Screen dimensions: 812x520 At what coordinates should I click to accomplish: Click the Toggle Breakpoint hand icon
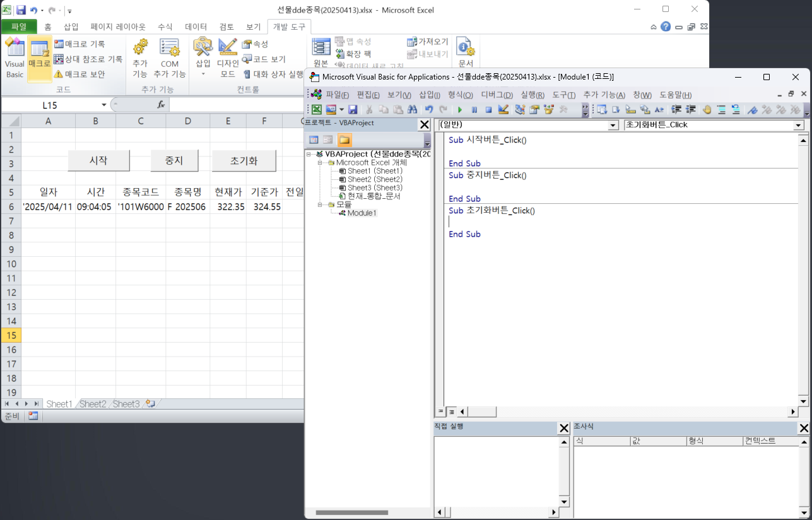(707, 109)
